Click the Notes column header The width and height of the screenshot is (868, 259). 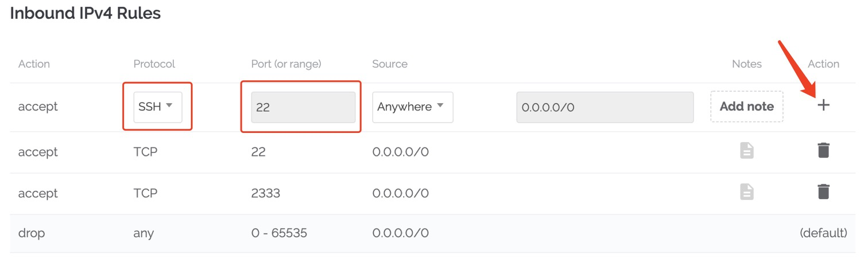747,64
